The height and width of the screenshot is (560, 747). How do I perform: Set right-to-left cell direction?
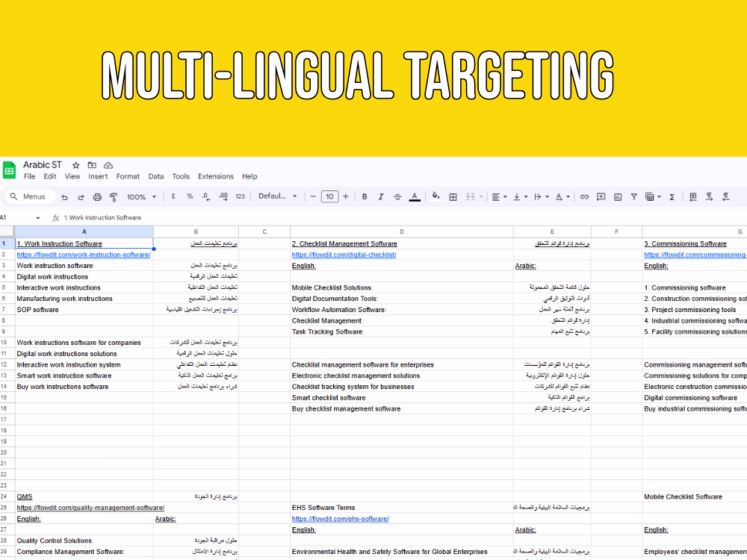(x=725, y=196)
